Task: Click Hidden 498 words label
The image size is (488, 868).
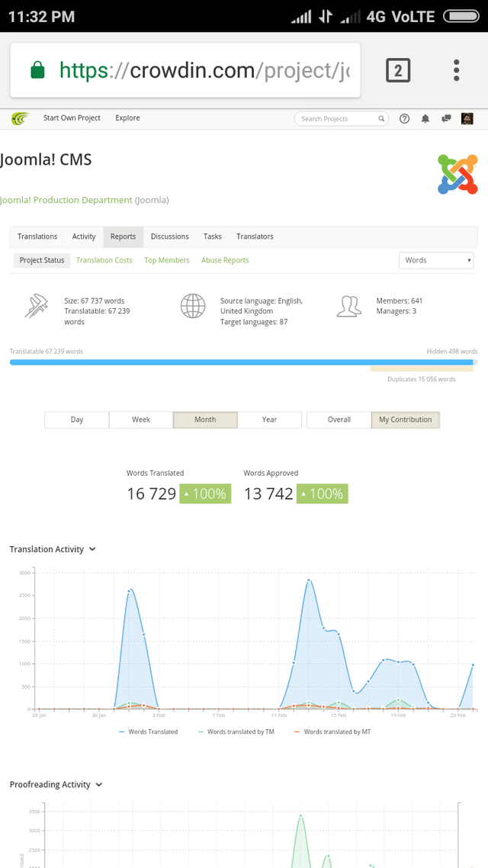Action: (452, 352)
